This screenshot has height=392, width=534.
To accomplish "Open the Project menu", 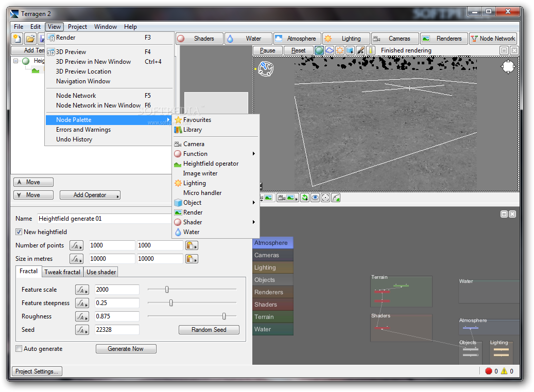I will pos(77,27).
